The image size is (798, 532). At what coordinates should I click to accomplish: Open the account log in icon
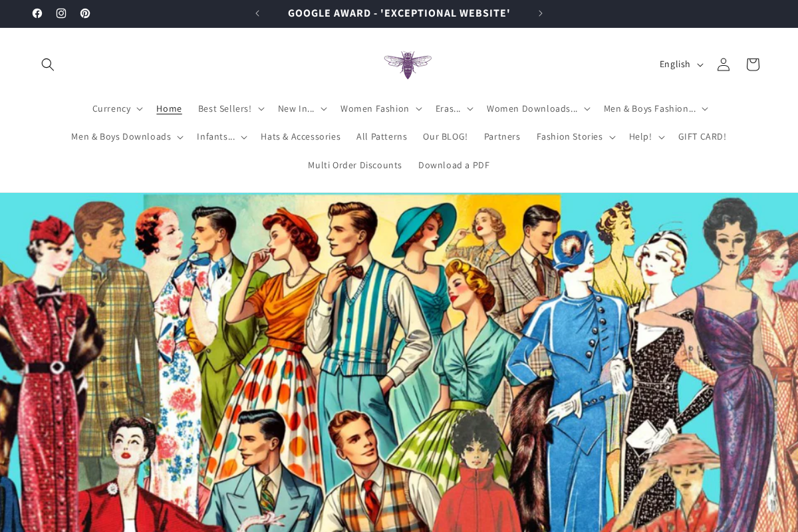click(723, 64)
